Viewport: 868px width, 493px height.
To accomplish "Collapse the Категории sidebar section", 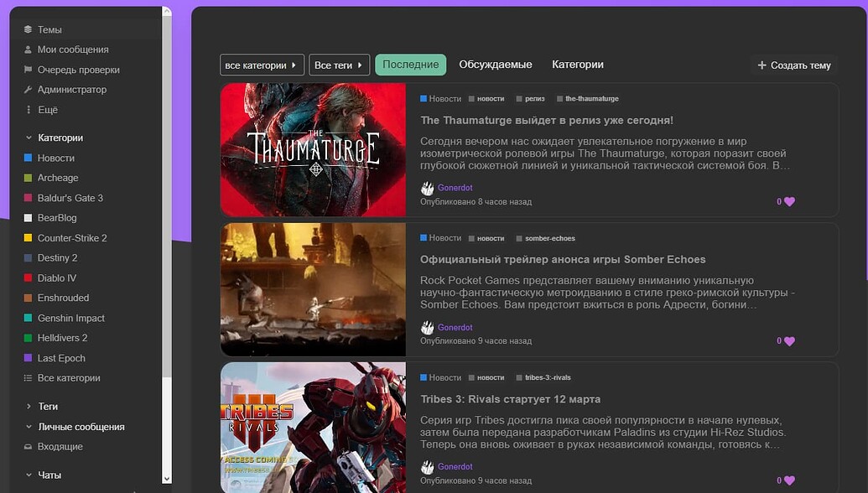I will coord(29,138).
